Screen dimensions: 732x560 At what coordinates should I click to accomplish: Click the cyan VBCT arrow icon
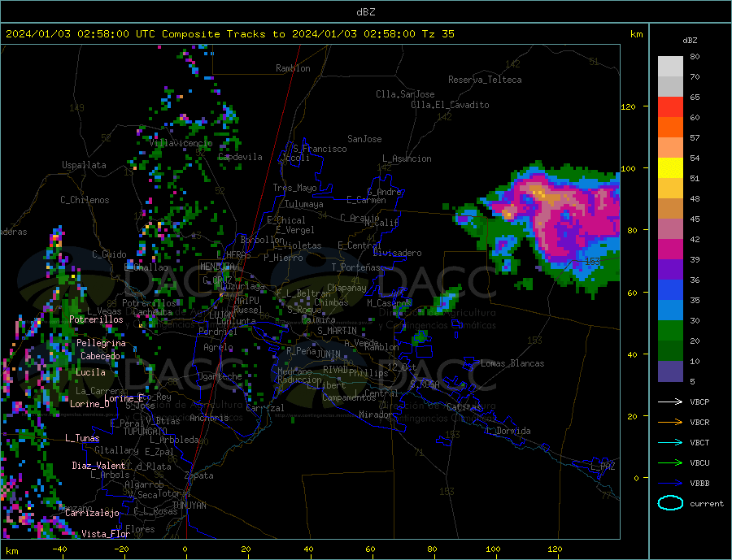pos(670,442)
